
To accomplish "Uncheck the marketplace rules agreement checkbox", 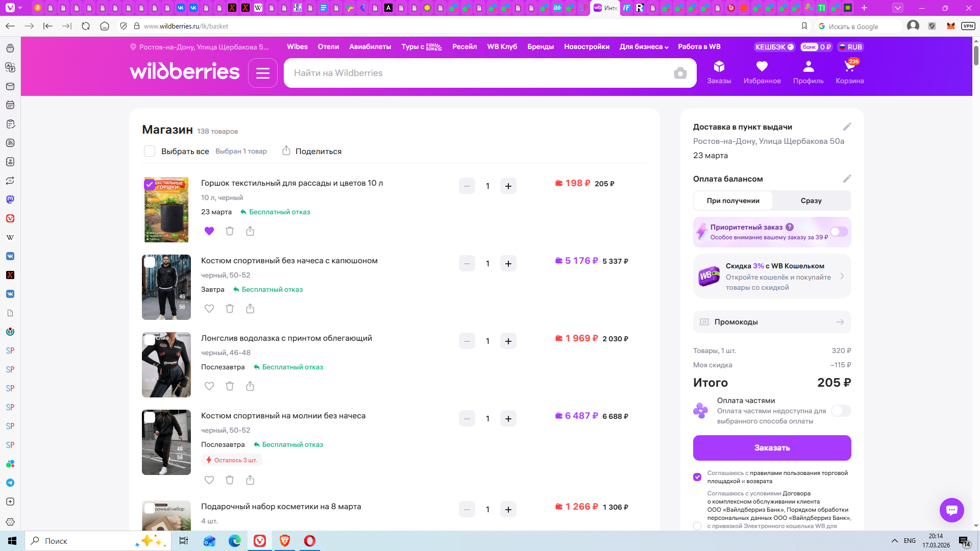I will tap(697, 477).
